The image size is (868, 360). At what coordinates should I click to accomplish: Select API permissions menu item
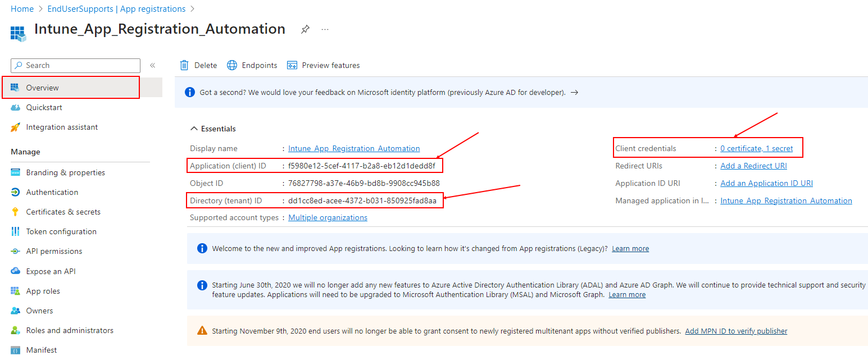click(54, 251)
